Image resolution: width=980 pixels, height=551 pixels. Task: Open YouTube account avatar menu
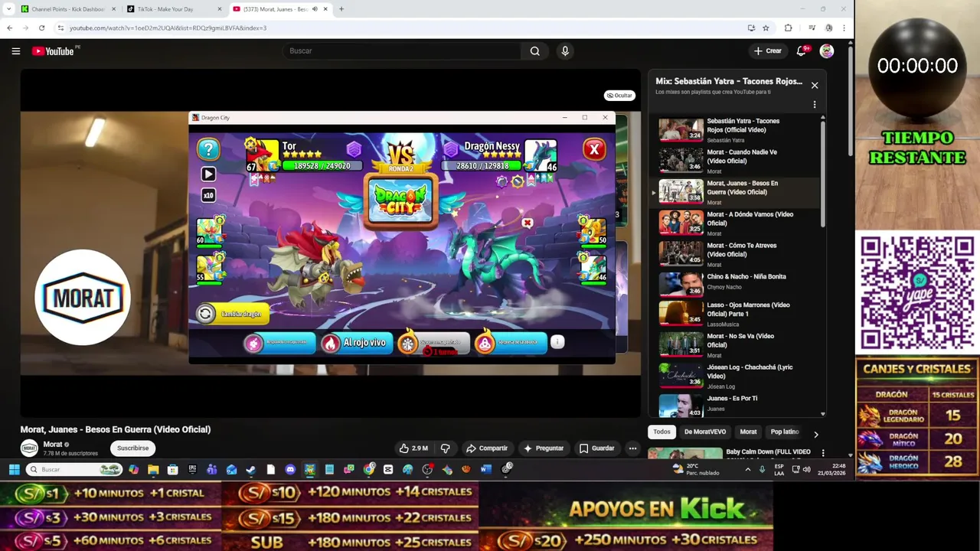(x=827, y=51)
